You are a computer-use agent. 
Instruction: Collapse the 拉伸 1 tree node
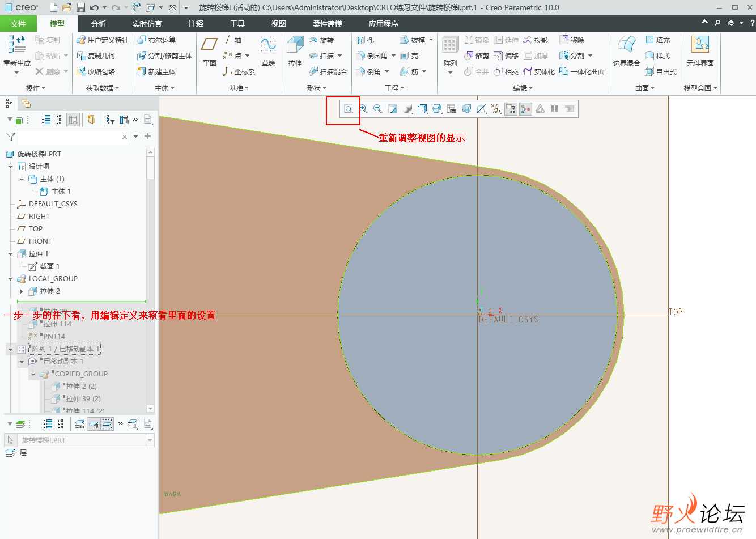11,254
